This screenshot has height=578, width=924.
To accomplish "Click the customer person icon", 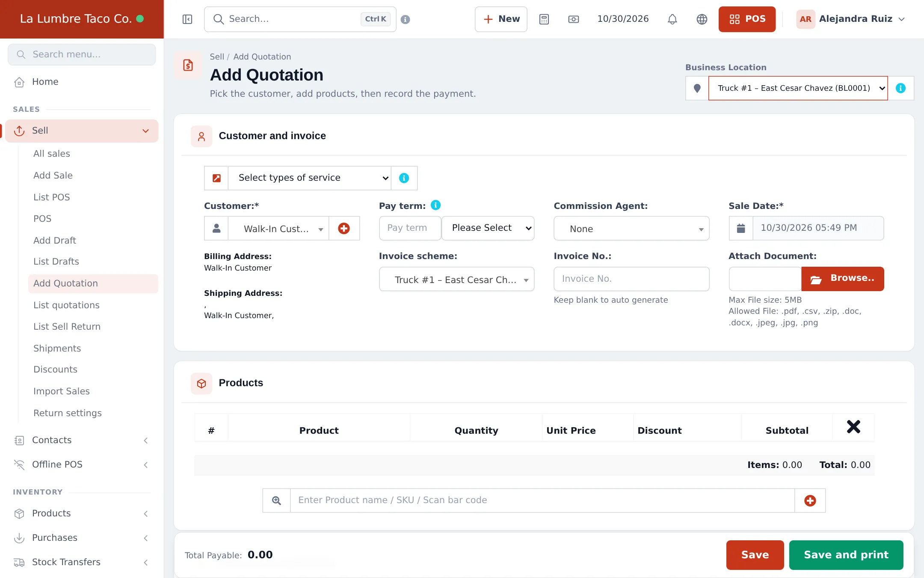I will [216, 228].
